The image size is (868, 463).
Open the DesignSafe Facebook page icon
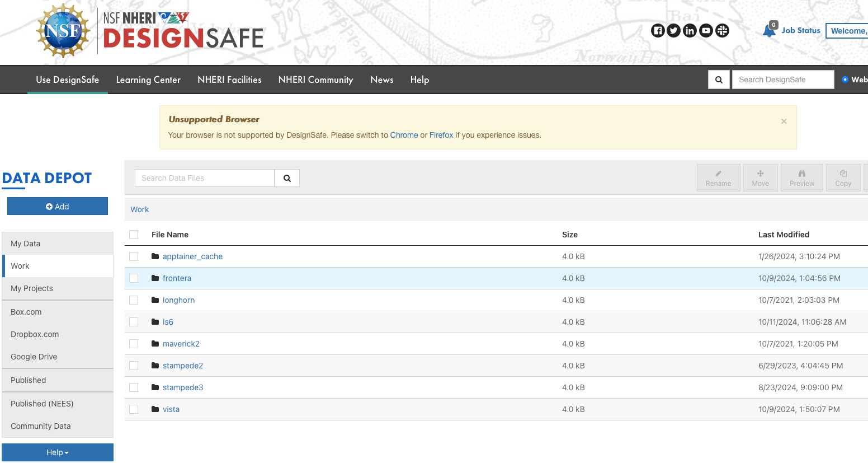click(658, 31)
